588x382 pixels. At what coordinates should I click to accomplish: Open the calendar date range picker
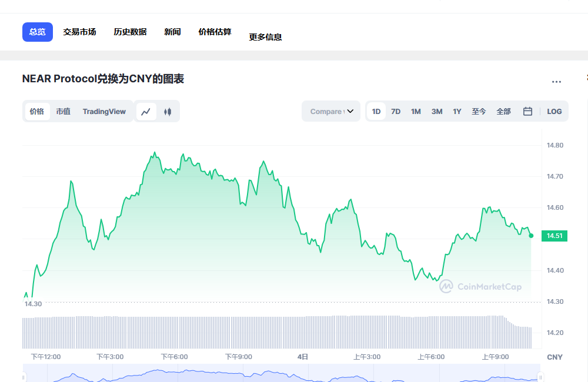click(527, 111)
